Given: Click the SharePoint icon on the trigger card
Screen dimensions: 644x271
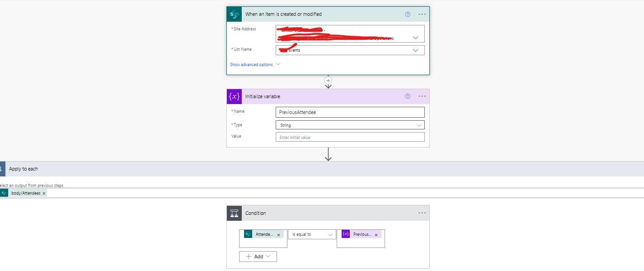Looking at the screenshot, I should point(234,14).
